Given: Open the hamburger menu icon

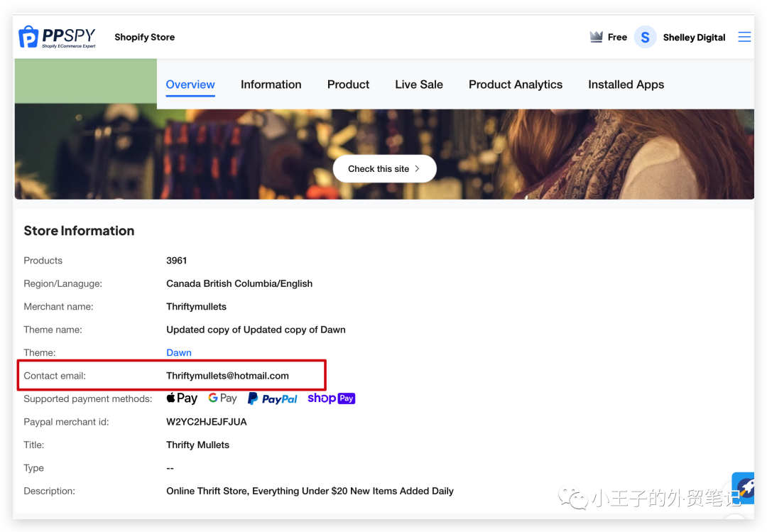Looking at the screenshot, I should [x=744, y=37].
